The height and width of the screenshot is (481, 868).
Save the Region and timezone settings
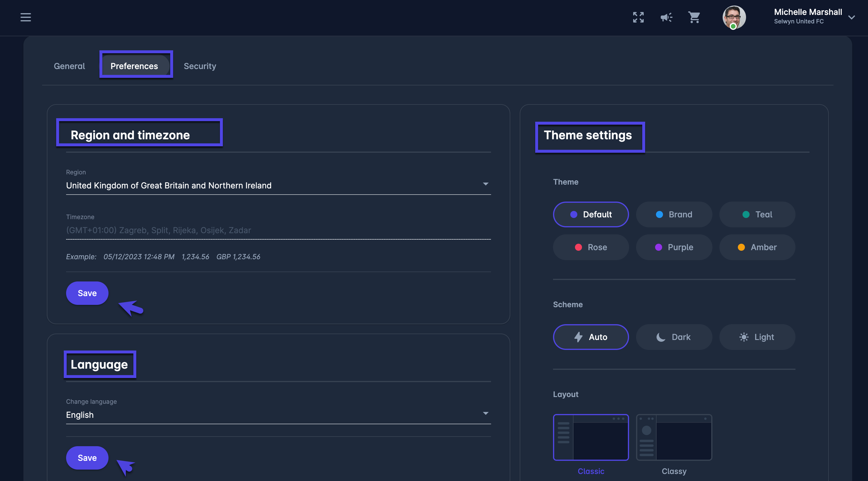click(87, 293)
